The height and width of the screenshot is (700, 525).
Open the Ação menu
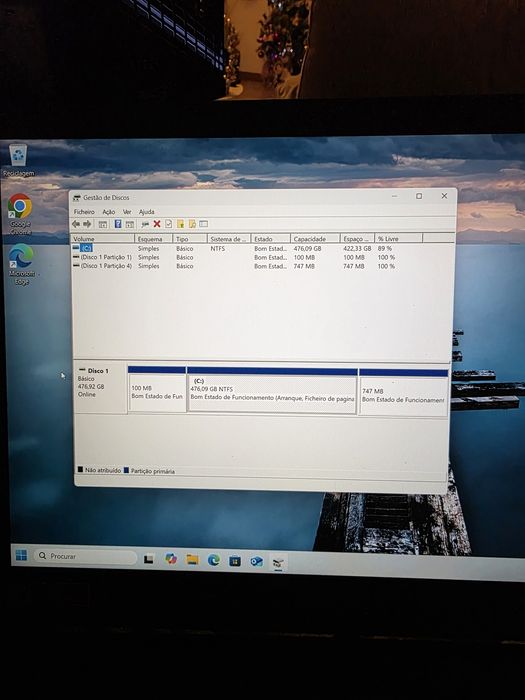pyautogui.click(x=108, y=212)
